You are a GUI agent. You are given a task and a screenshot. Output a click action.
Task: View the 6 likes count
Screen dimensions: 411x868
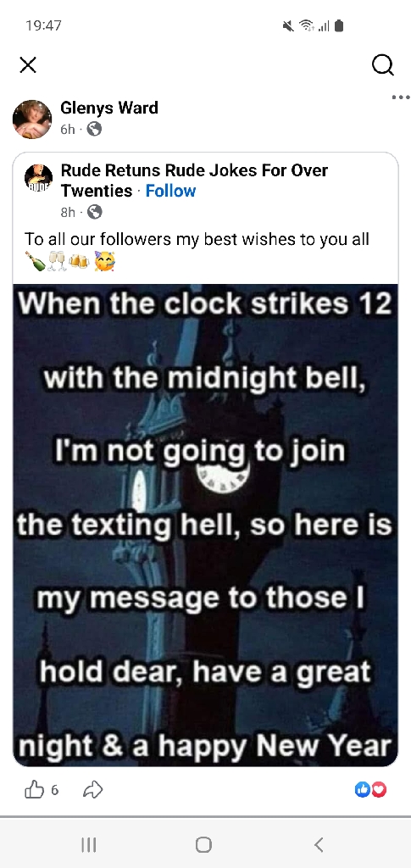pyautogui.click(x=54, y=790)
